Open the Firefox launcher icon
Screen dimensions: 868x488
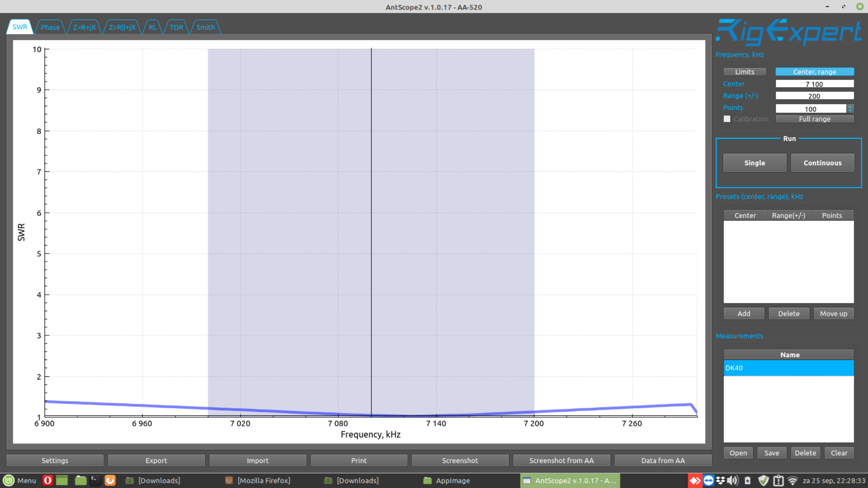coord(110,480)
